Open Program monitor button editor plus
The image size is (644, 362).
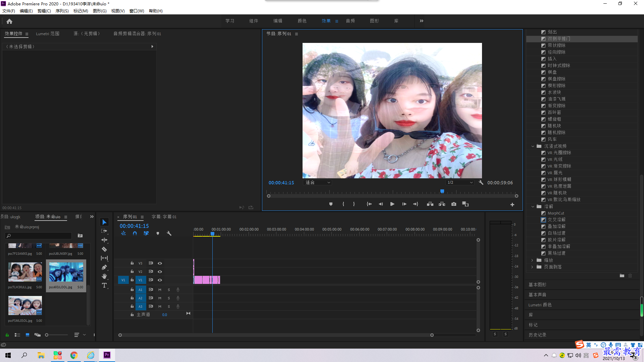(512, 204)
